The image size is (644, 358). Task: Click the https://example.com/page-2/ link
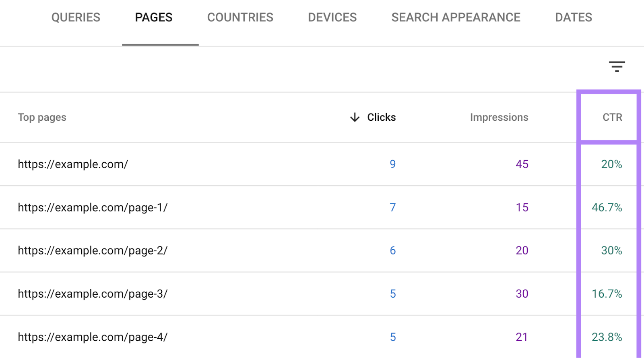[93, 250]
